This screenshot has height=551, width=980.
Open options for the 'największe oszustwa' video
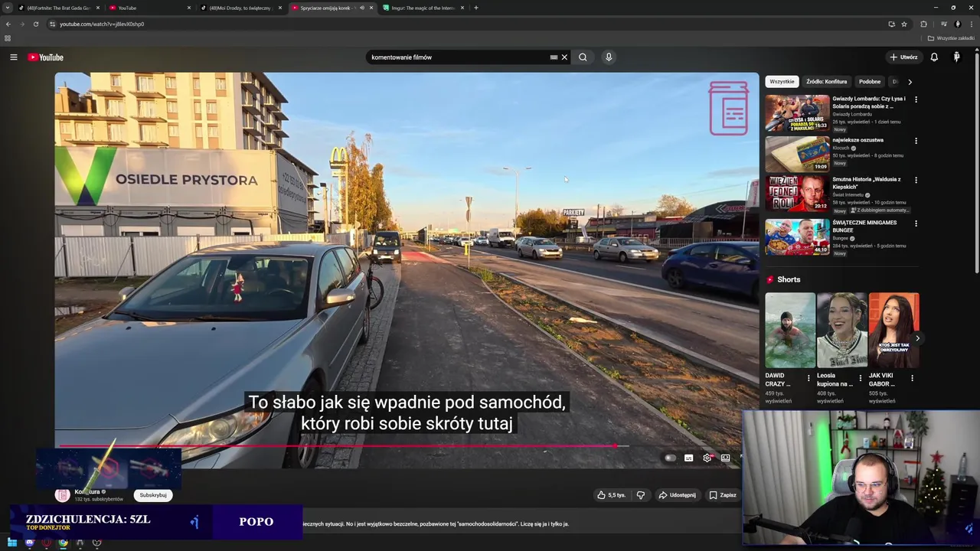[916, 141]
